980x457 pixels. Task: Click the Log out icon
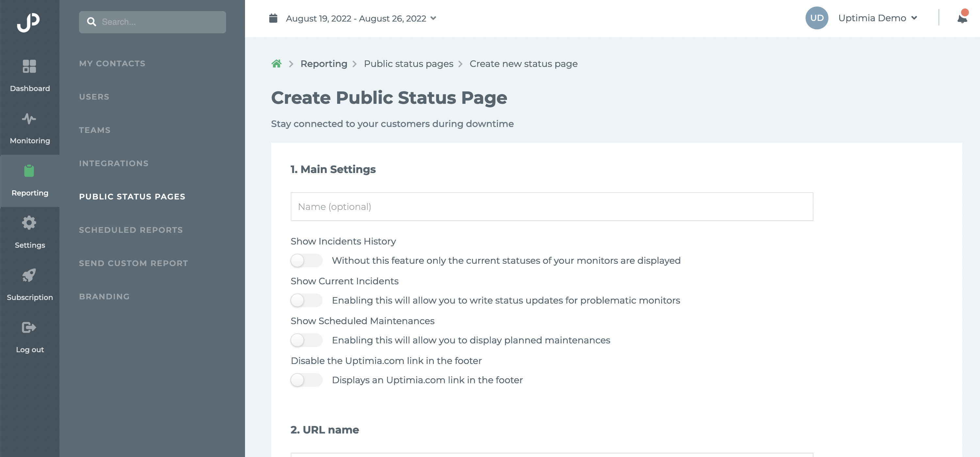[x=29, y=327]
